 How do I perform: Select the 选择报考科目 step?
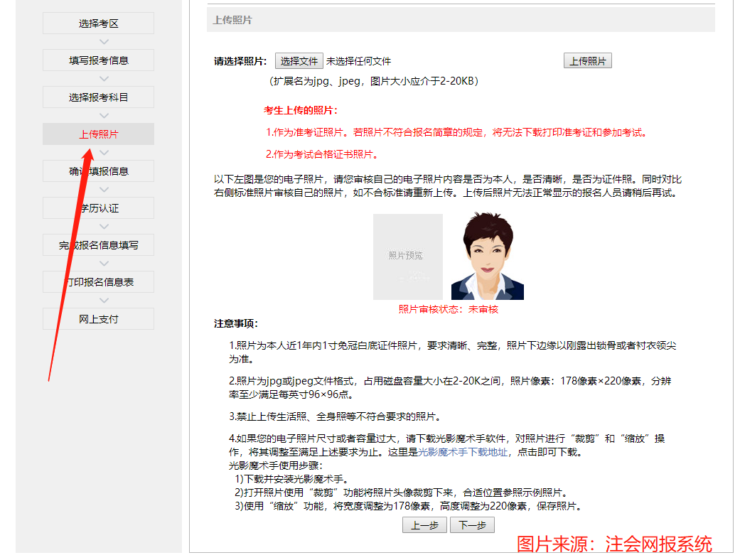click(x=97, y=97)
